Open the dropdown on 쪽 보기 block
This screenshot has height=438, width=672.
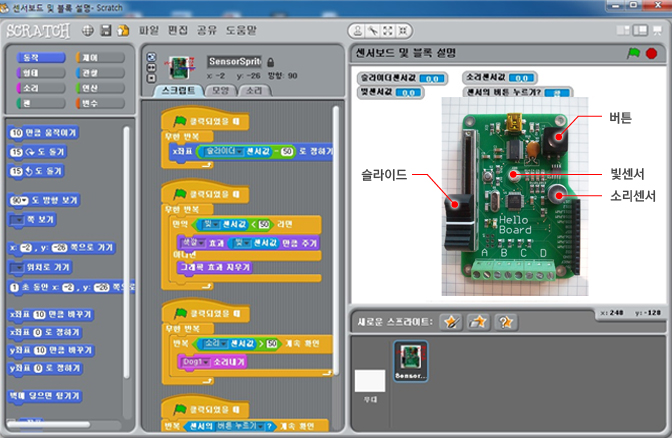coord(18,220)
